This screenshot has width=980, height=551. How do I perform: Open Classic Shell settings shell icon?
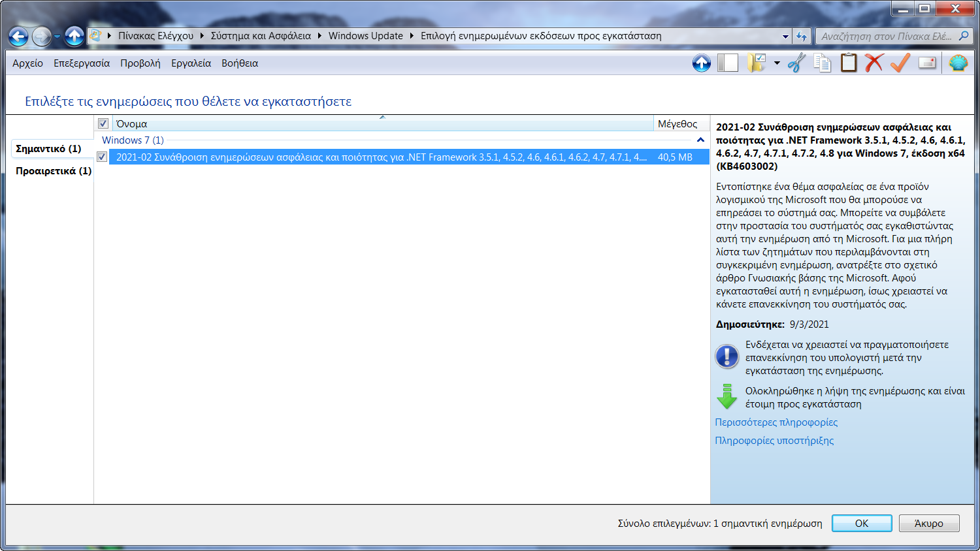pyautogui.click(x=958, y=63)
